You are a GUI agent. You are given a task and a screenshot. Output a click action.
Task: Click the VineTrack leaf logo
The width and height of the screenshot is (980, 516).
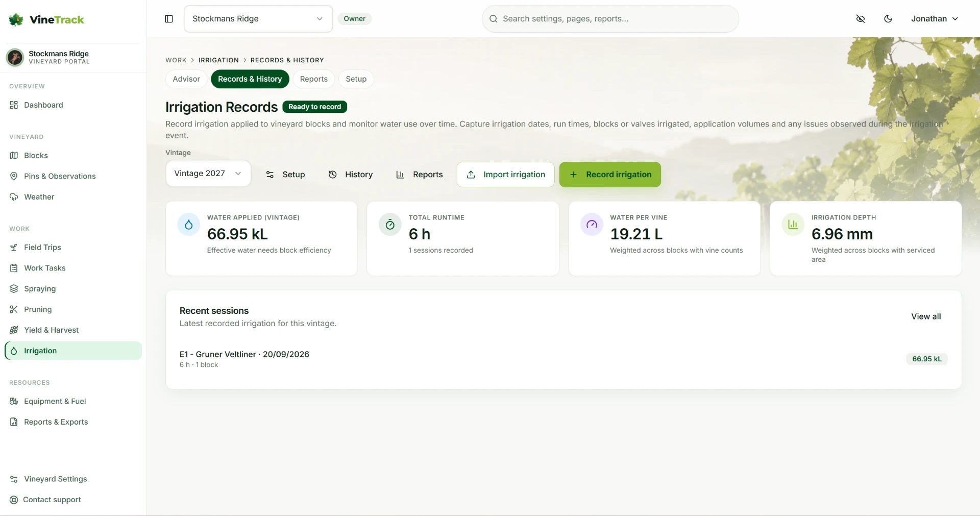click(16, 19)
